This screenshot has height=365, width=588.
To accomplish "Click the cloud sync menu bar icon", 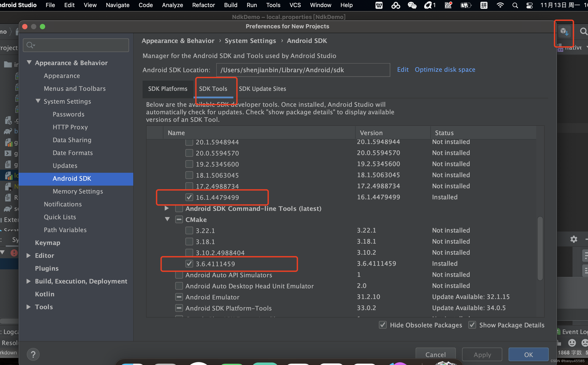I will pos(395,5).
